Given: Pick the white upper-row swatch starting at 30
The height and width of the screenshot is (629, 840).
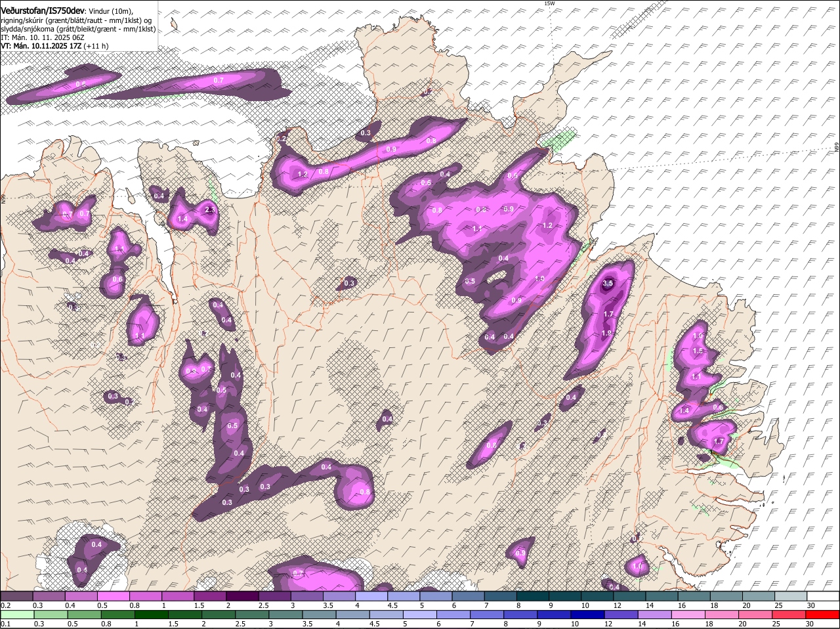Looking at the screenshot, I should point(824,596).
